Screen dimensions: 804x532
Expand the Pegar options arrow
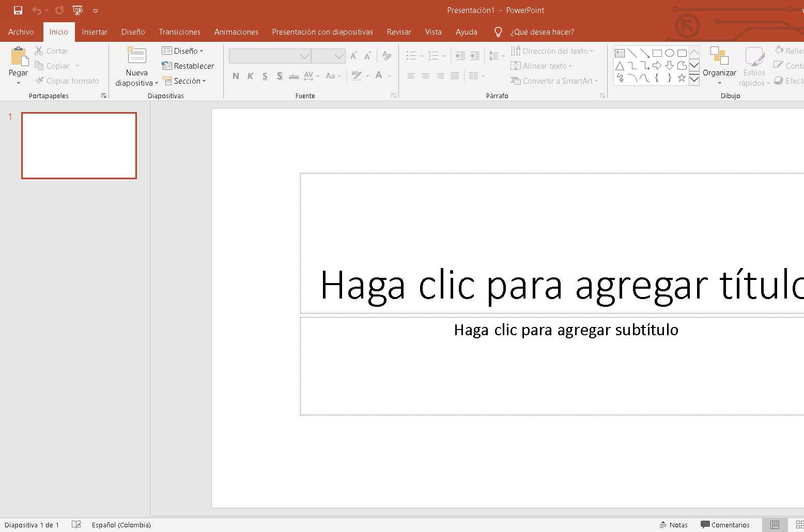19,83
